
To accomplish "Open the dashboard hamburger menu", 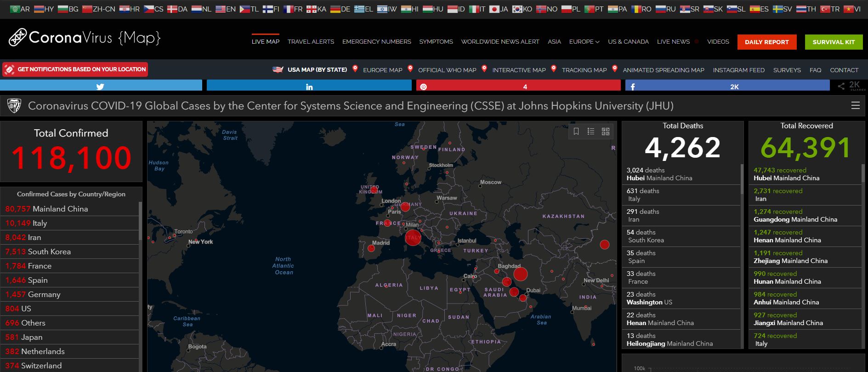I will 856,106.
